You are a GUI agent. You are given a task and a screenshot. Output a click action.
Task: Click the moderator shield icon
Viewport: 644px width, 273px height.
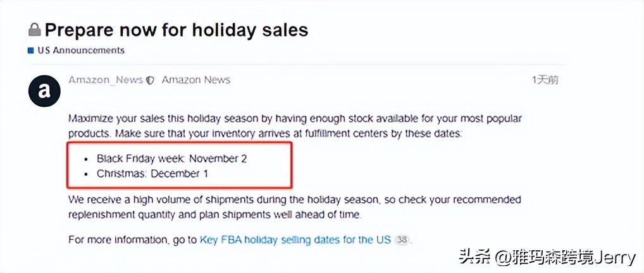coord(150,81)
